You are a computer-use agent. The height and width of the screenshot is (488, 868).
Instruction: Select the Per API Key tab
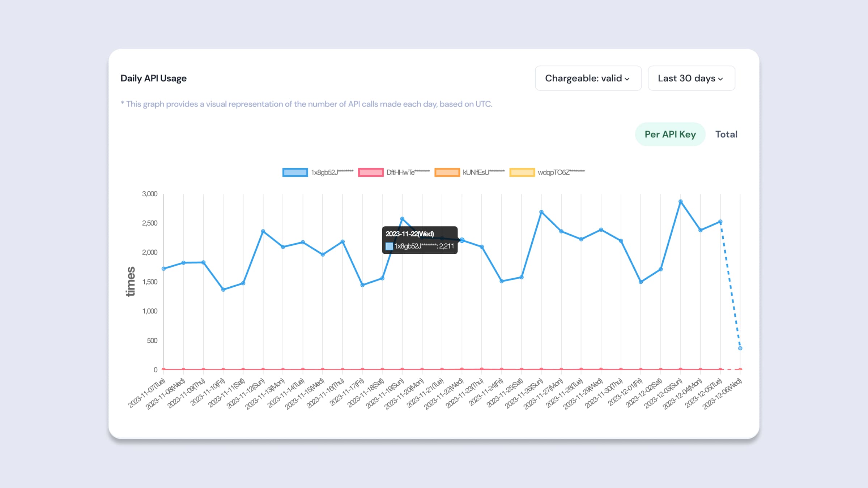(670, 134)
